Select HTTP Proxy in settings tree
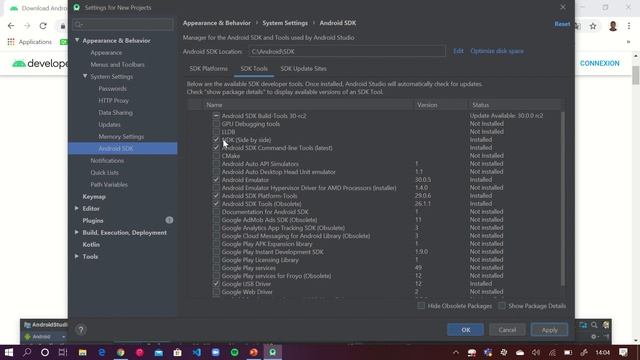This screenshot has height=360, width=640. (113, 100)
